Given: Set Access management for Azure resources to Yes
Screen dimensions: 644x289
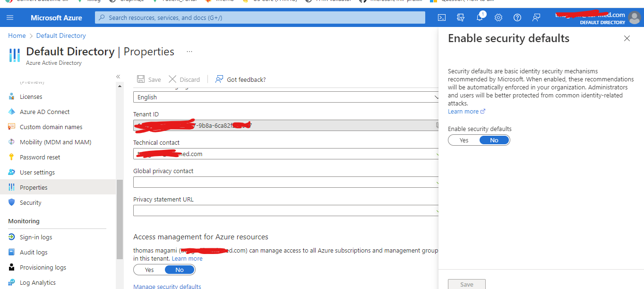Looking at the screenshot, I should pyautogui.click(x=149, y=269).
